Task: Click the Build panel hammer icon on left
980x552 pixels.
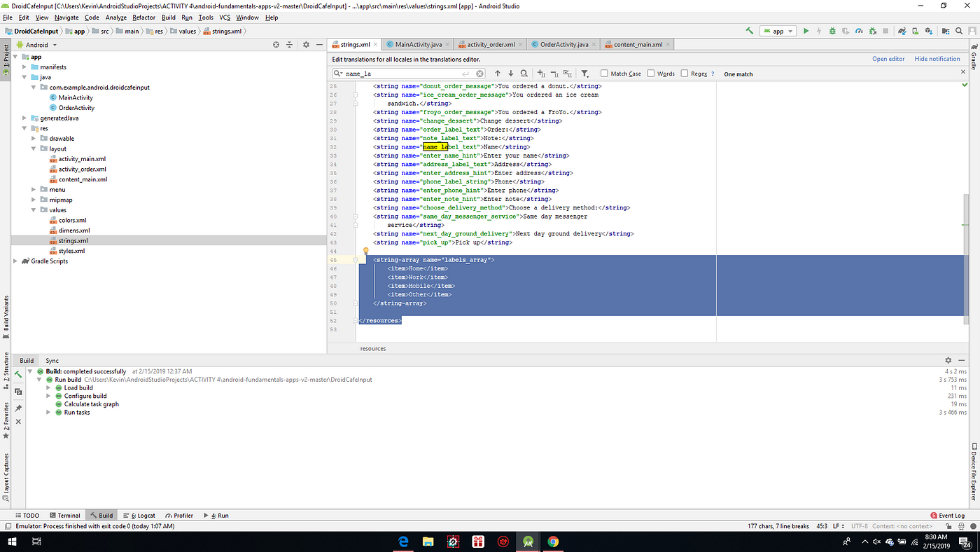Action: coord(18,375)
